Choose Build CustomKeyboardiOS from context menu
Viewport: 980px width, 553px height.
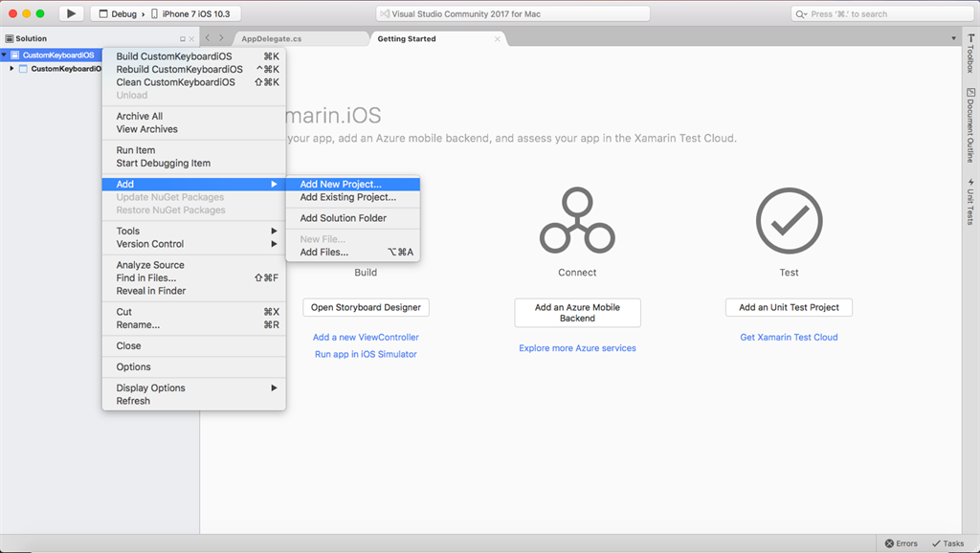click(193, 56)
